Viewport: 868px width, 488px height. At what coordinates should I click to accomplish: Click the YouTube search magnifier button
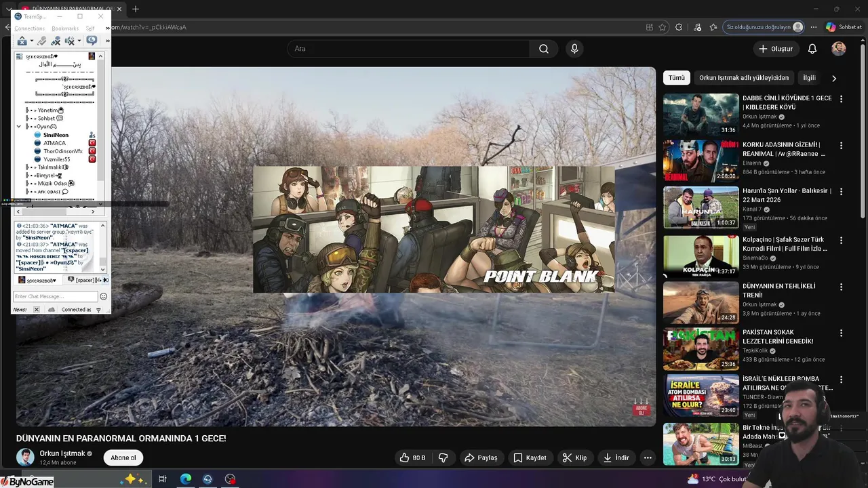coord(544,49)
